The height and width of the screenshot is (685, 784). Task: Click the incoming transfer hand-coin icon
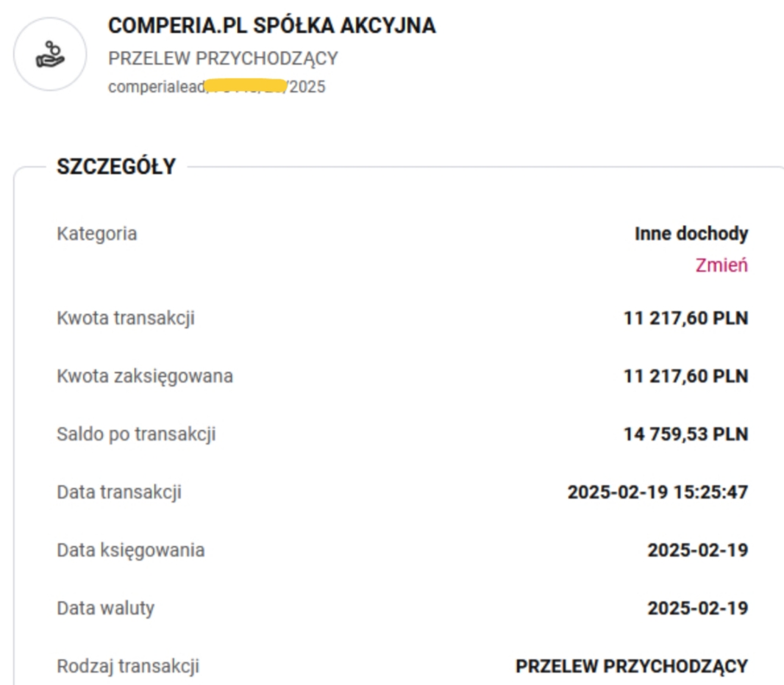[x=50, y=55]
